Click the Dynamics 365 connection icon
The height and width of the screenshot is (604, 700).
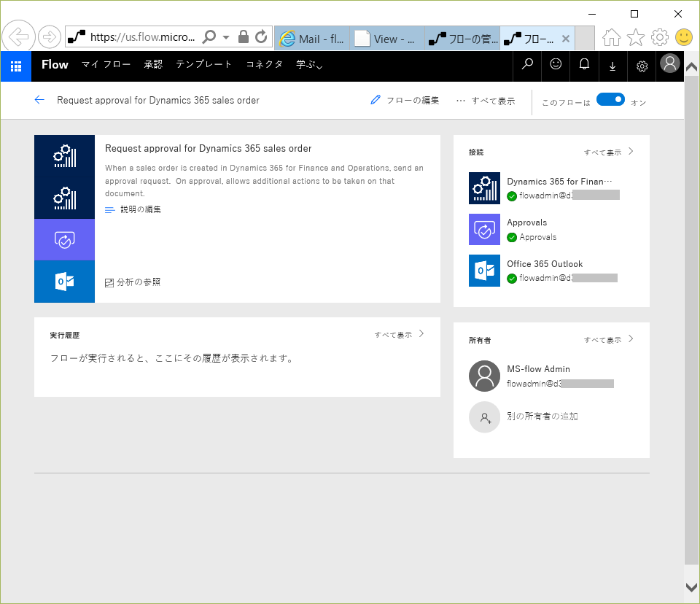coord(484,188)
